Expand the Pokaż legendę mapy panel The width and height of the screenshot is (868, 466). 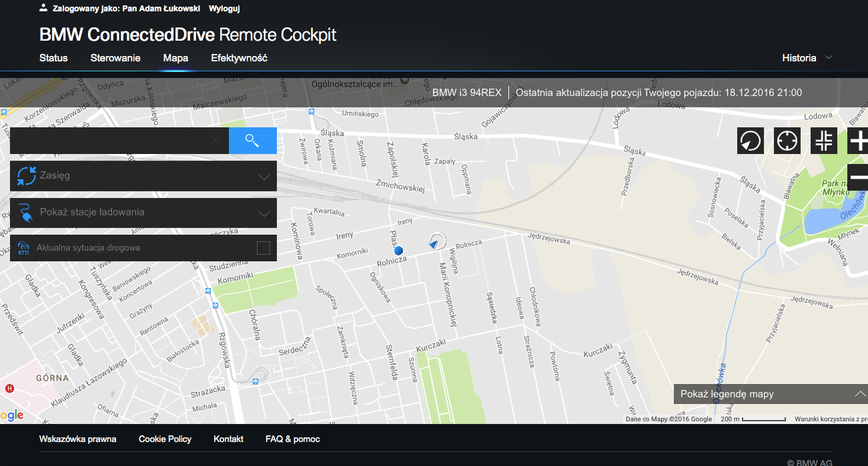tap(771, 394)
